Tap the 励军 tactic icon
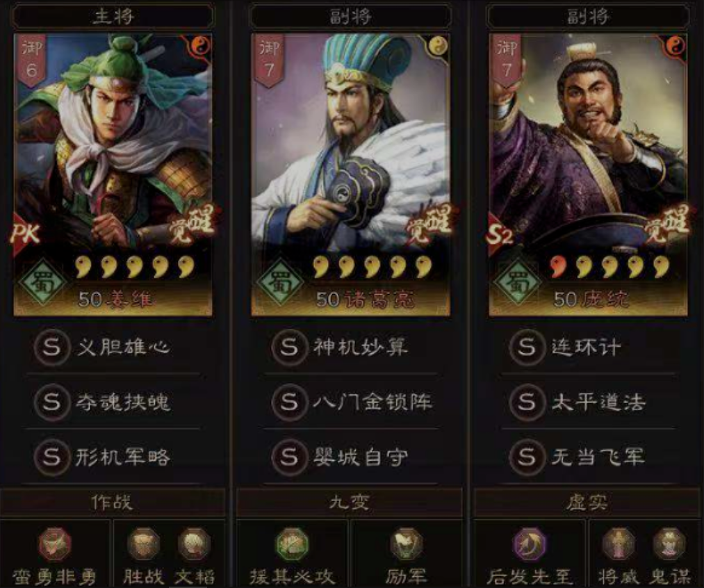Image resolution: width=704 pixels, height=588 pixels. (407, 544)
